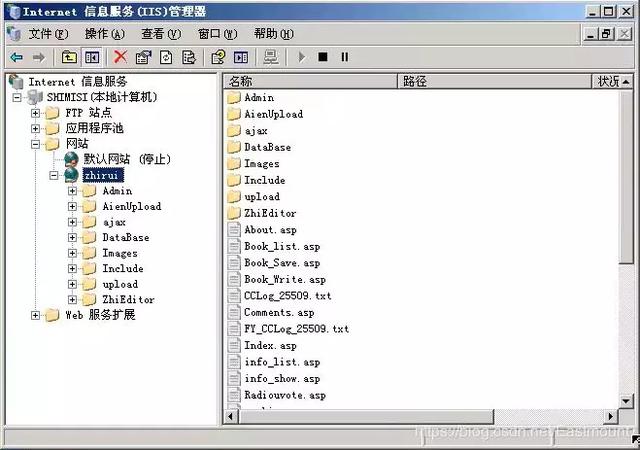Expand the 应用程序池 node
The width and height of the screenshot is (640, 450).
pyautogui.click(x=36, y=129)
